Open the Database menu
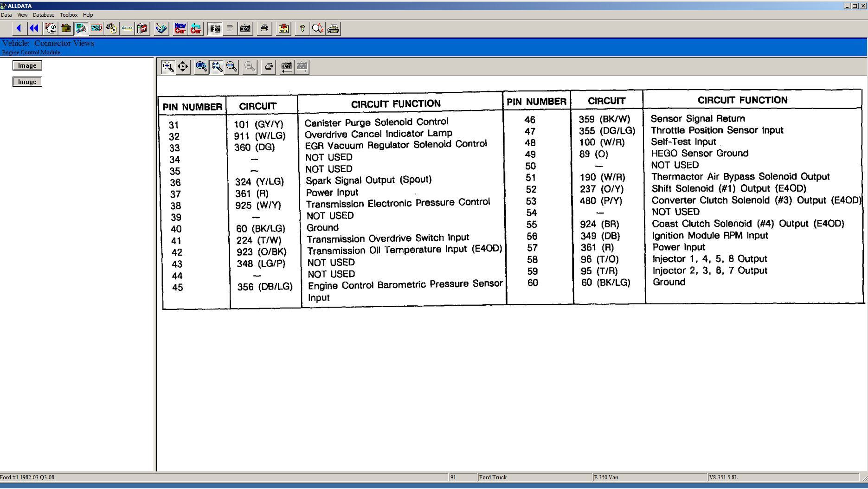 pos(44,15)
